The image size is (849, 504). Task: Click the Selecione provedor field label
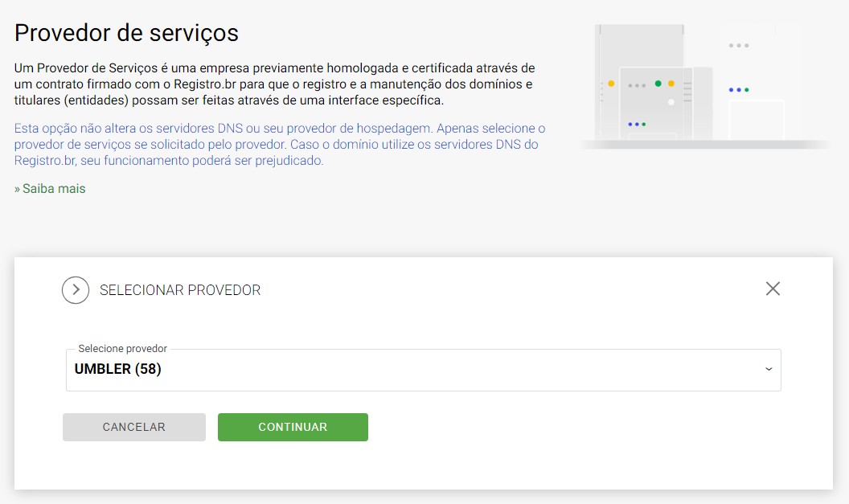(x=122, y=349)
